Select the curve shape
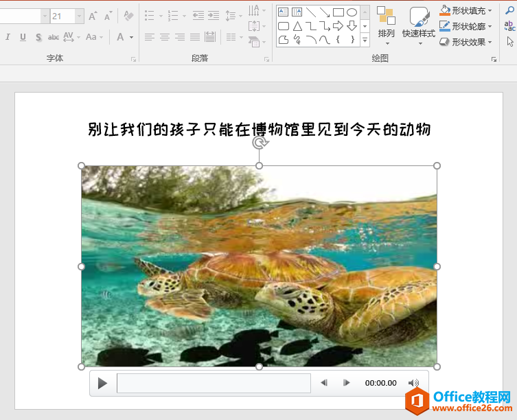 coord(325,40)
